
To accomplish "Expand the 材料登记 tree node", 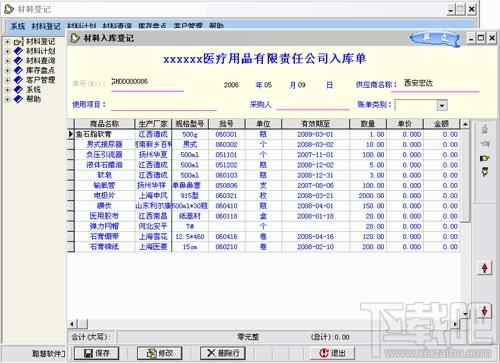I will 7,42.
